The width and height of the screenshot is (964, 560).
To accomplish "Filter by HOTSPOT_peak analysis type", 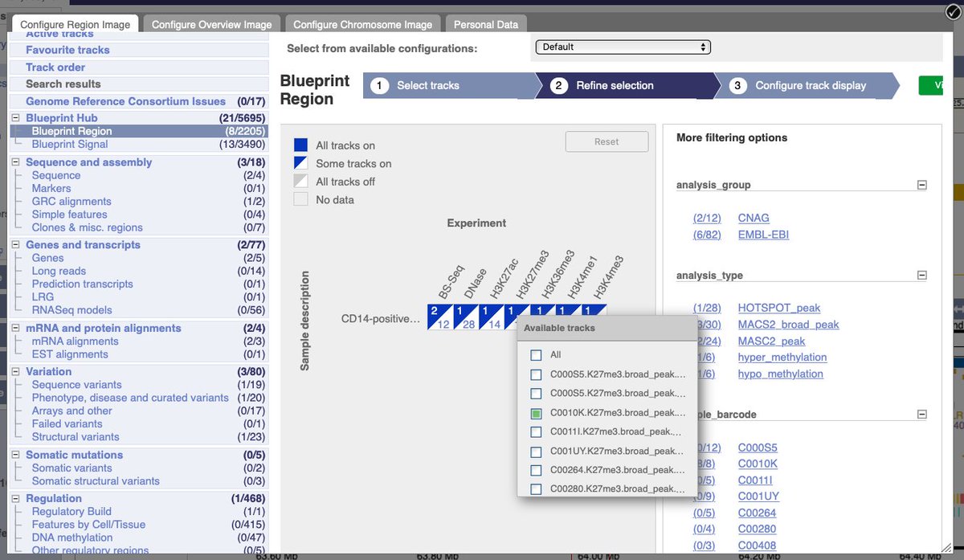I will tap(779, 308).
